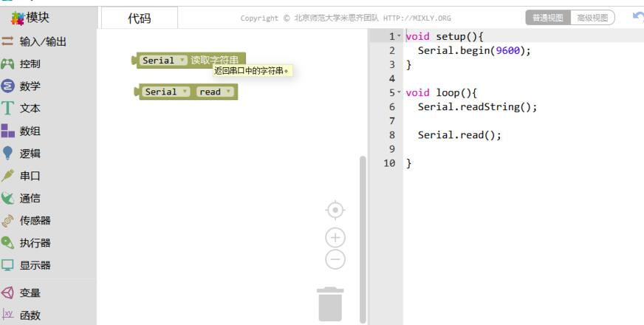This screenshot has width=644, height=325.
Task: Click the 执行器 category label
Action: click(35, 243)
